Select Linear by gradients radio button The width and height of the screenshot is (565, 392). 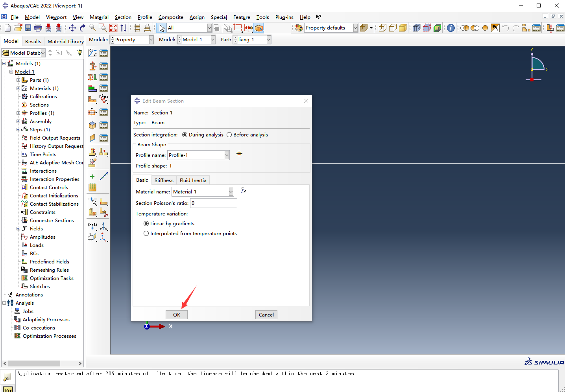tap(146, 224)
